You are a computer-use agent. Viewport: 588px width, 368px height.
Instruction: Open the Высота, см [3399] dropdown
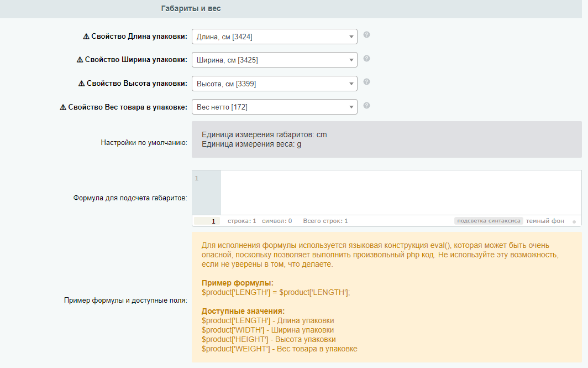pos(275,84)
